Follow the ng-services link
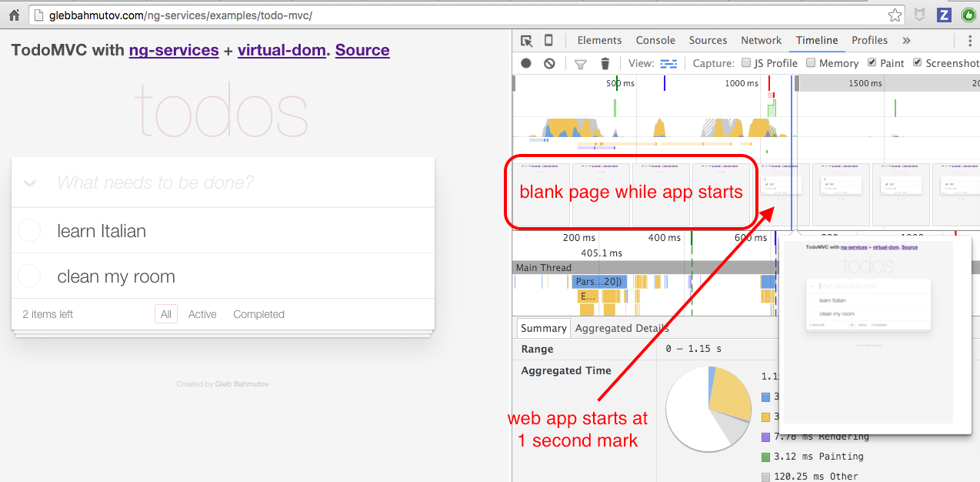The image size is (980, 482). 174,50
